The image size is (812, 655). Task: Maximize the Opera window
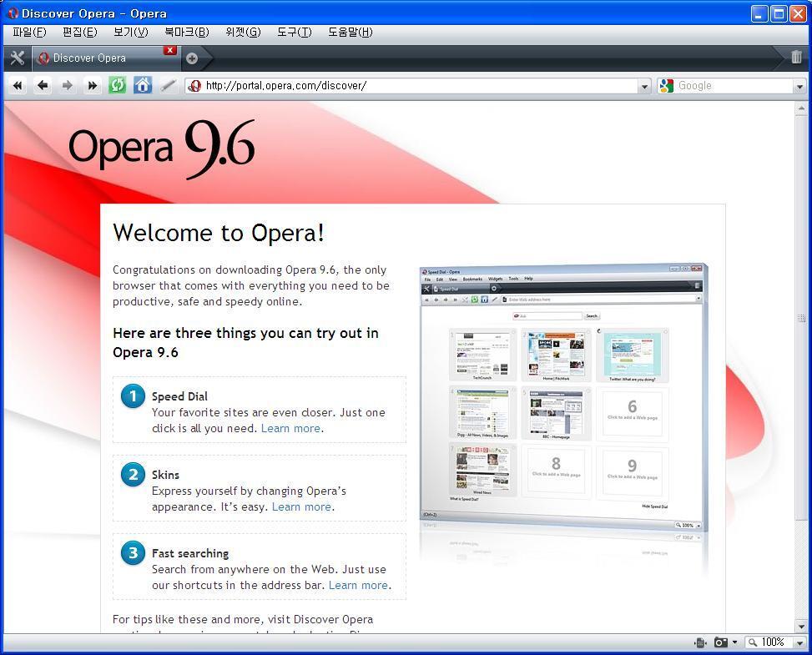coord(779,14)
